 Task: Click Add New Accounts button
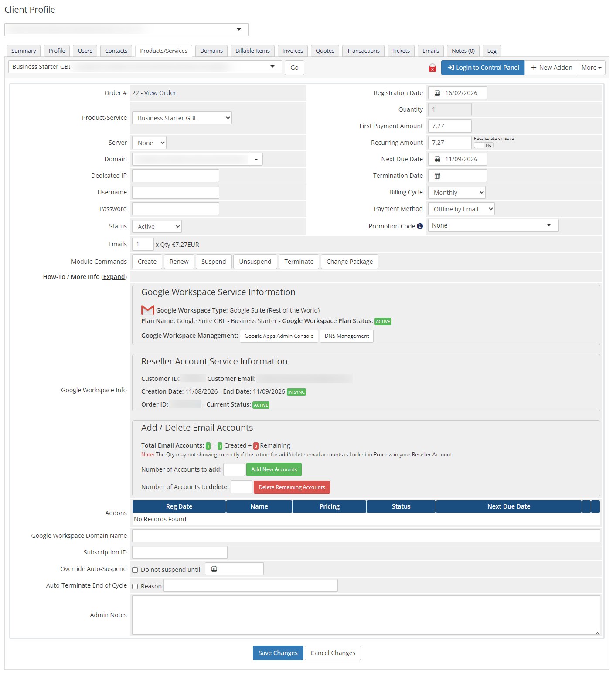(x=274, y=469)
